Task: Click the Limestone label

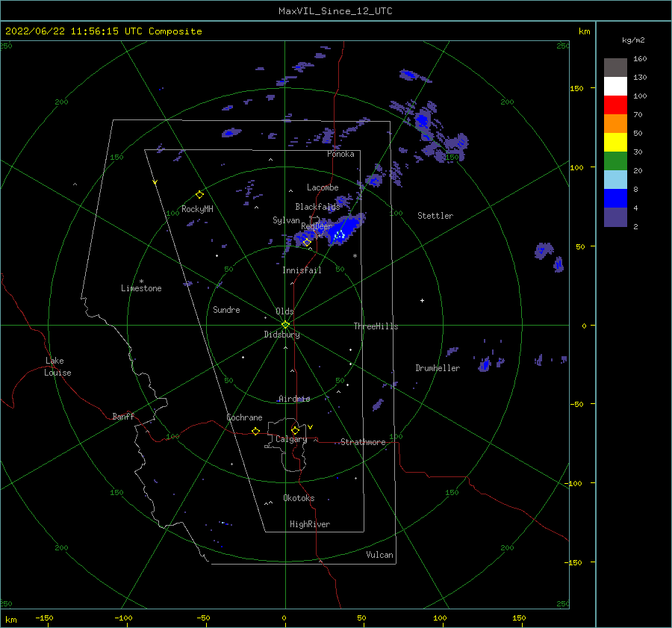Action: click(141, 288)
